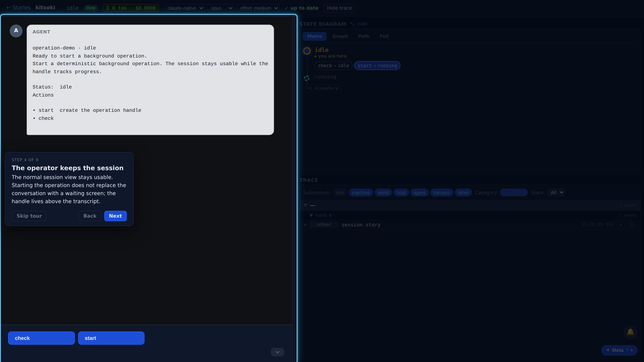Toggle the harness subsystem filter
Image resolution: width=644 pixels, height=362 pixels.
tap(442, 193)
